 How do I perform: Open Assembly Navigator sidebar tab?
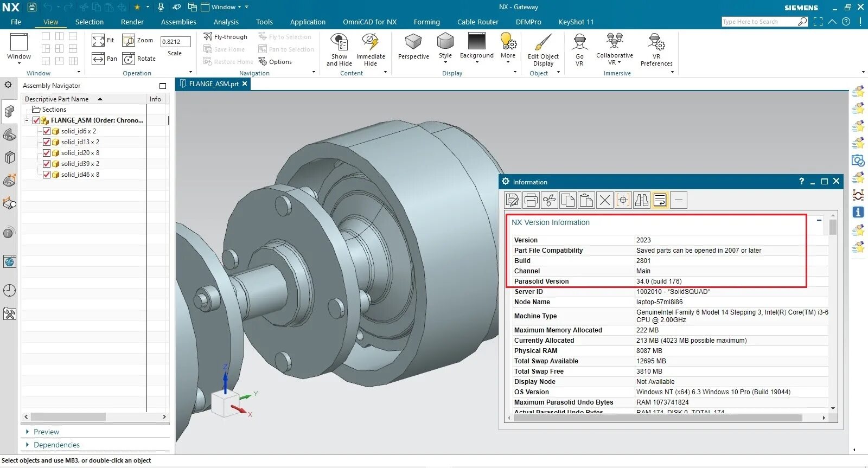9,111
